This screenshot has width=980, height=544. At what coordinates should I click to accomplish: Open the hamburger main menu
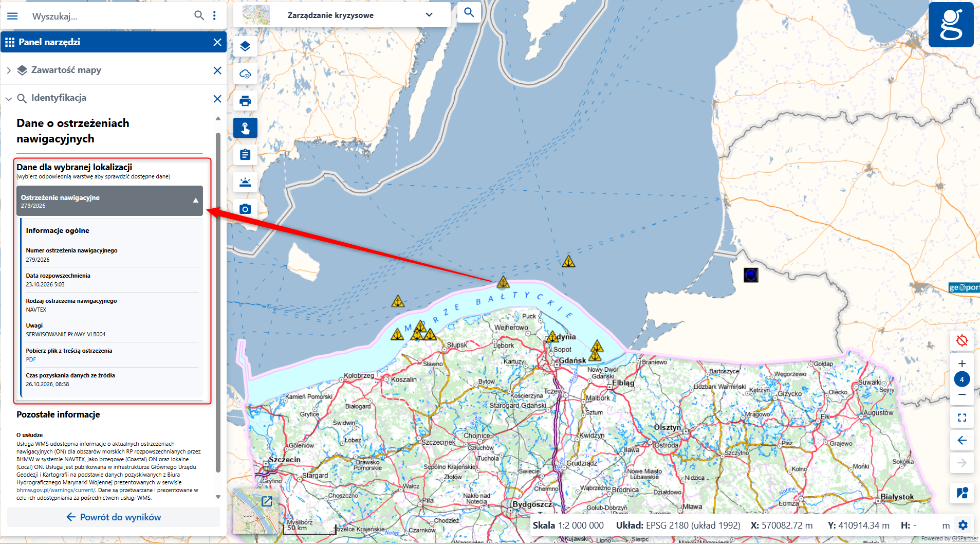point(12,16)
